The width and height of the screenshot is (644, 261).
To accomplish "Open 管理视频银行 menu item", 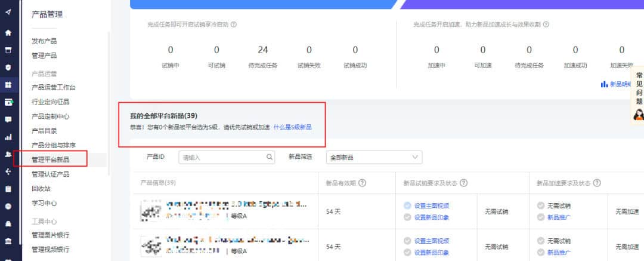I will [x=51, y=250].
